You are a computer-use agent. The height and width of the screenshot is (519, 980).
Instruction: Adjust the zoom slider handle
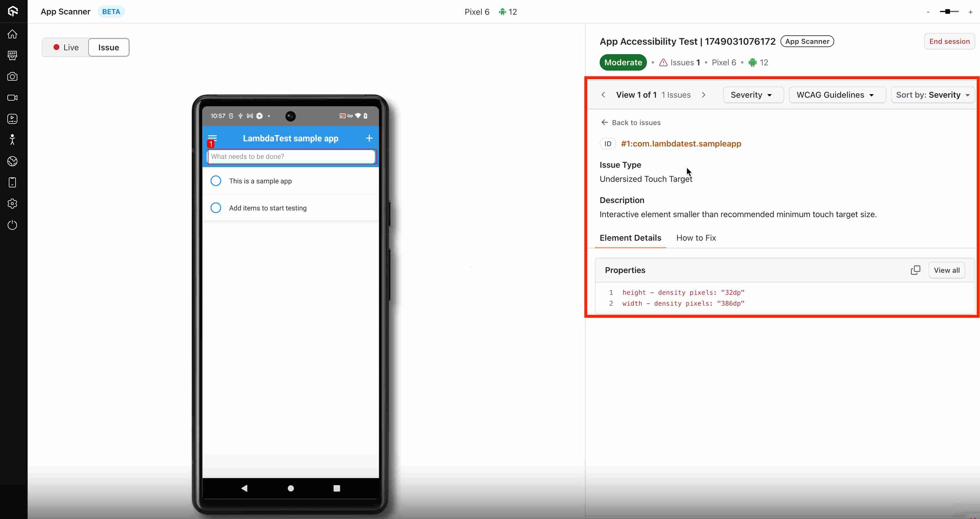pyautogui.click(x=948, y=12)
